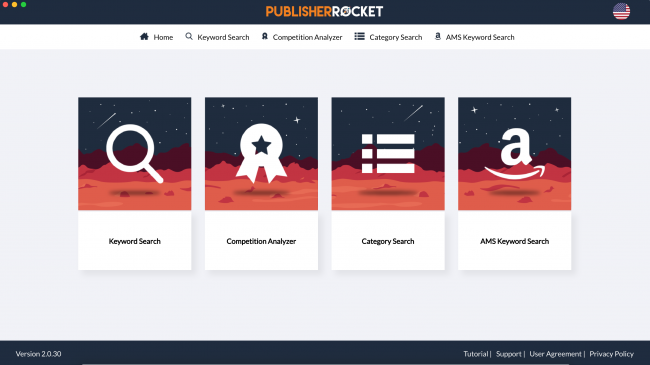Open the Support link in footer

(x=509, y=354)
